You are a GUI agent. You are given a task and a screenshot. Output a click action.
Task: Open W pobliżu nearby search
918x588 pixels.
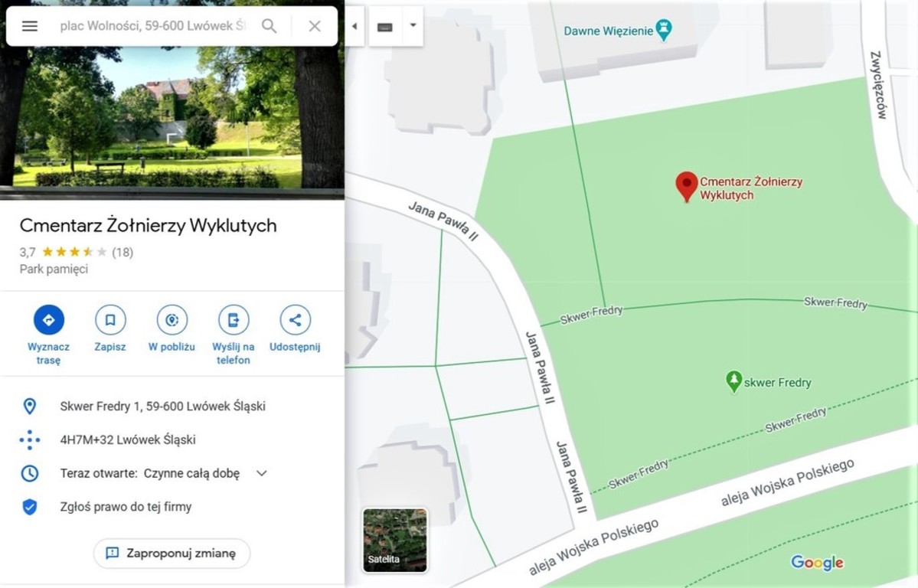pos(172,320)
